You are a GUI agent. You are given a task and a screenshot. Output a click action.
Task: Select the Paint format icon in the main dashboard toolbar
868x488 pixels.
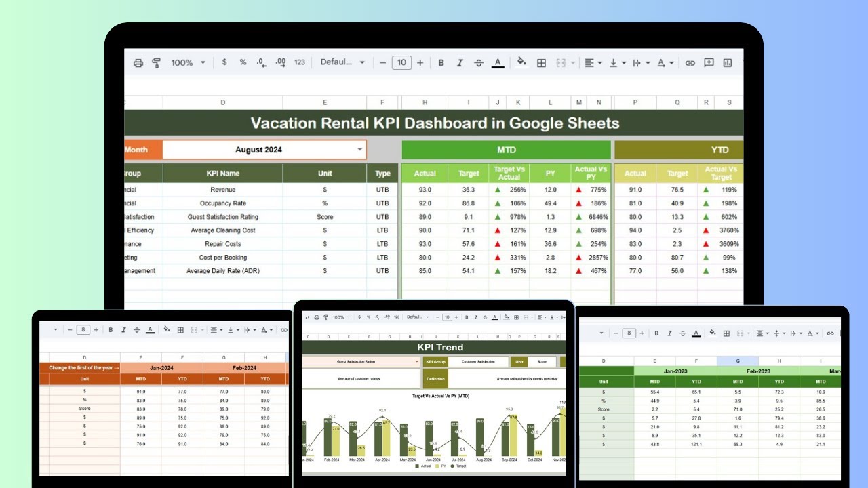[x=157, y=62]
